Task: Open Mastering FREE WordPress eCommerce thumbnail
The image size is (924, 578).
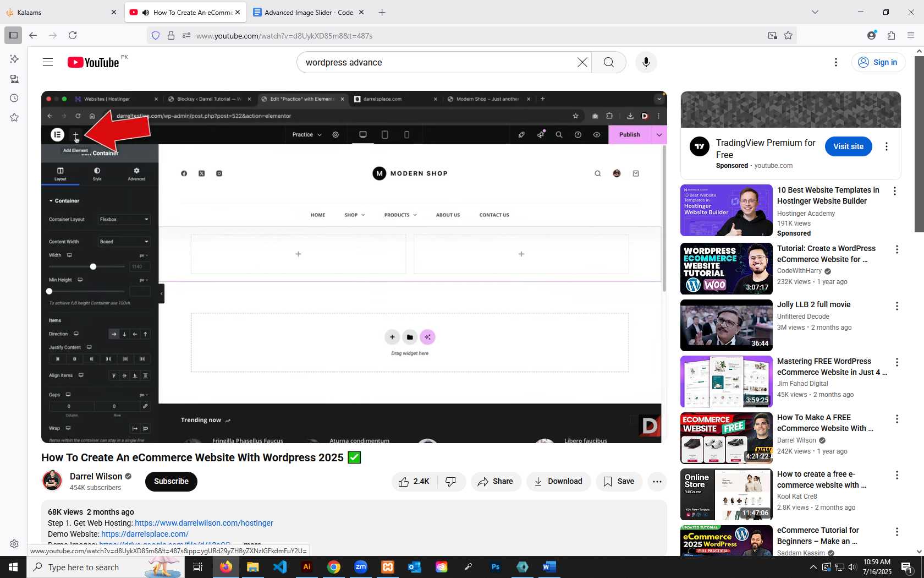Action: (x=727, y=381)
